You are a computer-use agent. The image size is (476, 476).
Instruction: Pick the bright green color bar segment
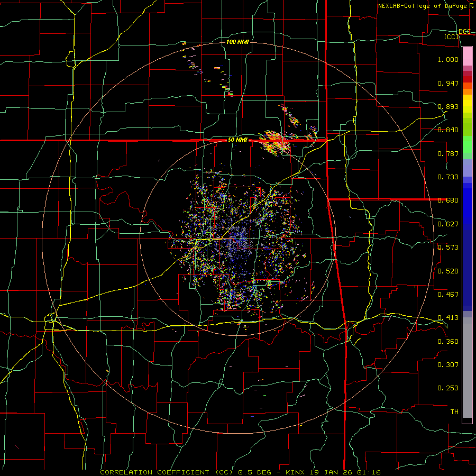coord(467,144)
